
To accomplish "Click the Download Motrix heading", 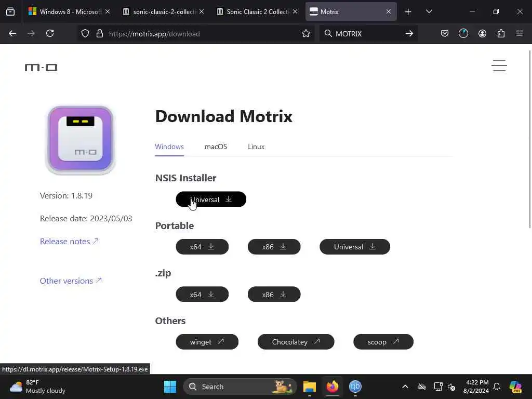I will [x=223, y=116].
